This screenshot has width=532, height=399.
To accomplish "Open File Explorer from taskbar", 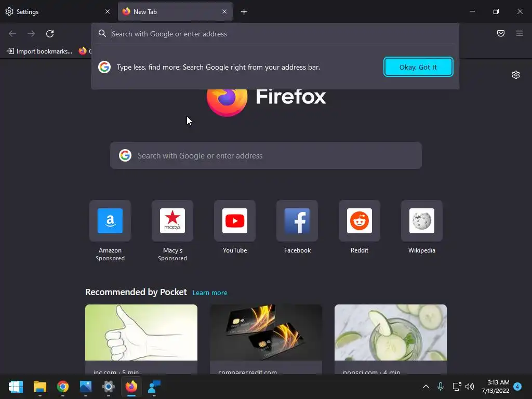I will pos(39,387).
